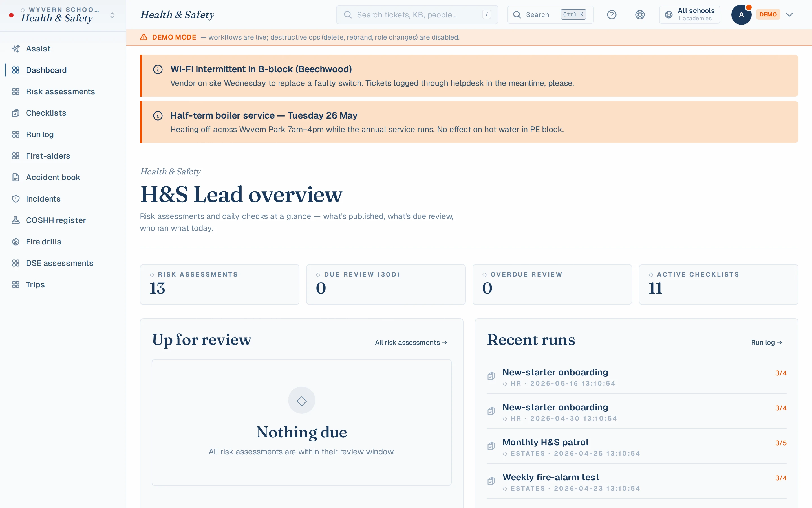The height and width of the screenshot is (508, 812).
Task: Open the Active Checklists 11 stat card
Action: point(718,284)
